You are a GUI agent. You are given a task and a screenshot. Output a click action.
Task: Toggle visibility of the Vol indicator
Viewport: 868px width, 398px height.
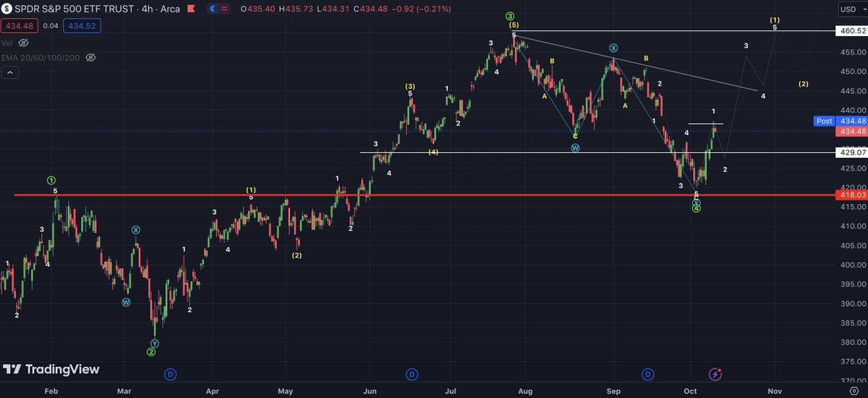(25, 43)
